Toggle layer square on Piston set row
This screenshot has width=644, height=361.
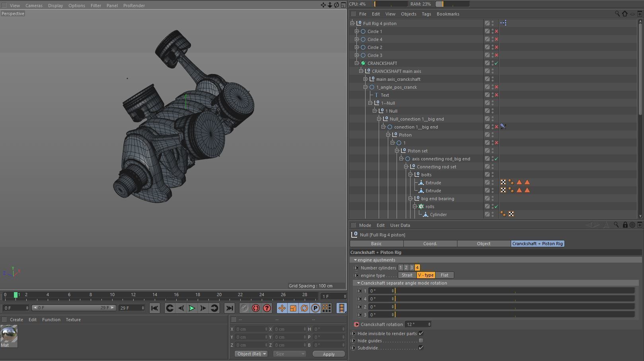click(487, 150)
